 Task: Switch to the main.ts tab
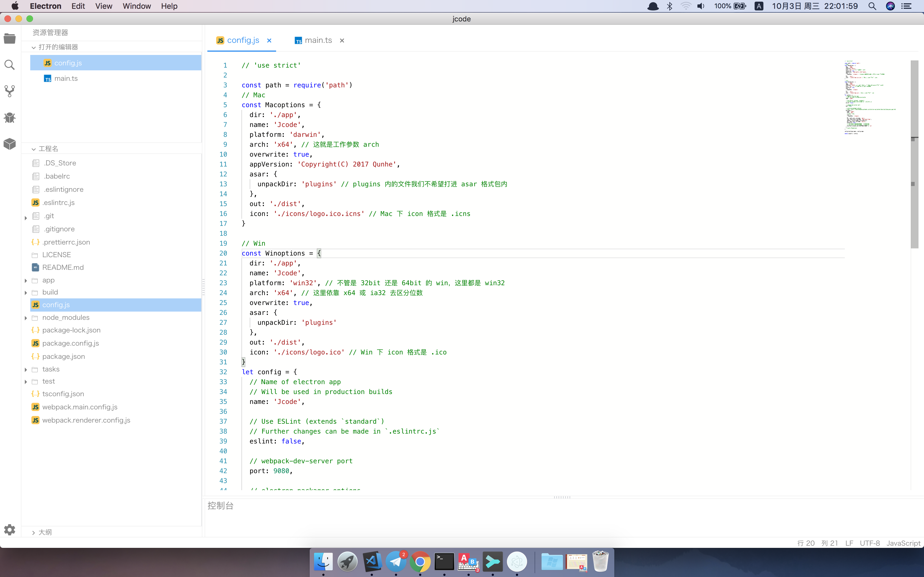click(318, 40)
